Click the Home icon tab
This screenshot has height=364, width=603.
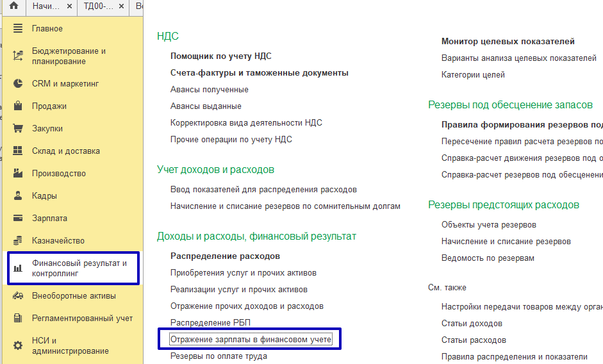[13, 6]
